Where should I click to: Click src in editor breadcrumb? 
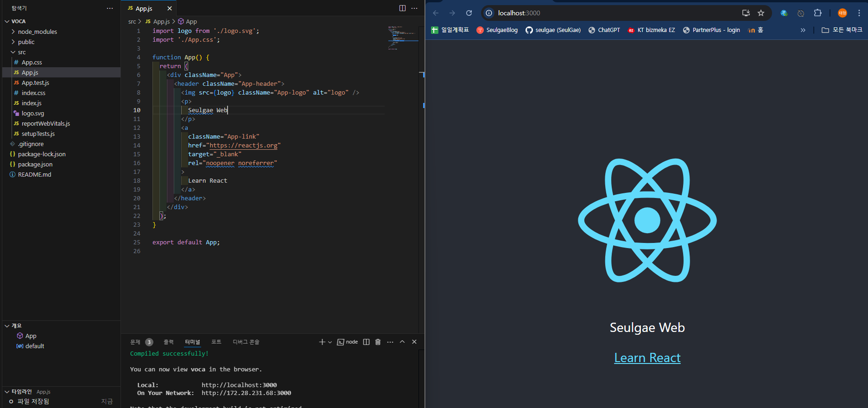(132, 22)
